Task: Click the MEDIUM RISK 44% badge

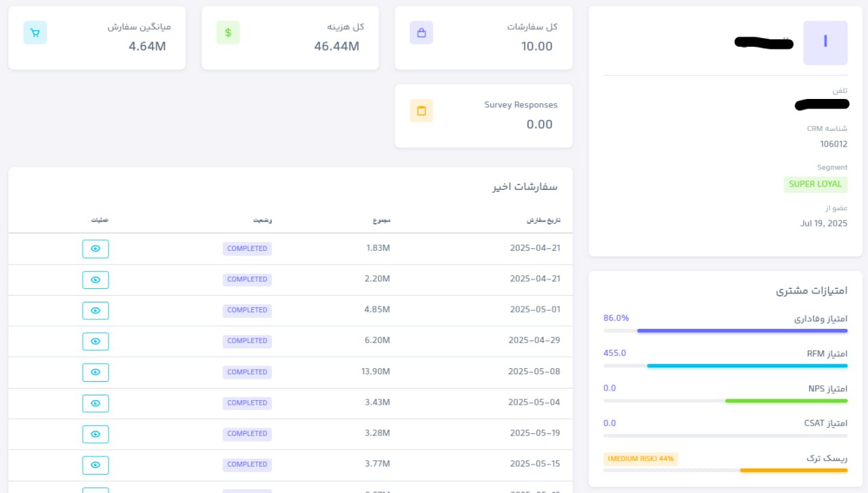Action: (640, 458)
